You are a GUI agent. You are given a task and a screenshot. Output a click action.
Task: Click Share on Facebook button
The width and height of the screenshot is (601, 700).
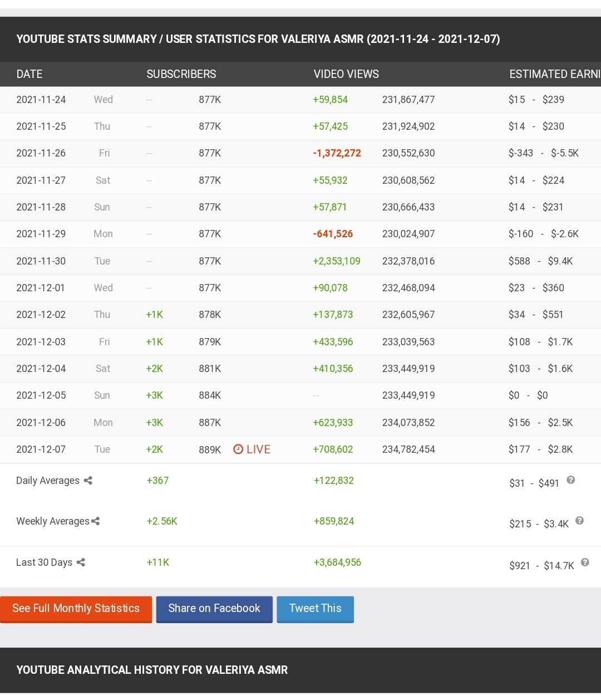click(214, 609)
